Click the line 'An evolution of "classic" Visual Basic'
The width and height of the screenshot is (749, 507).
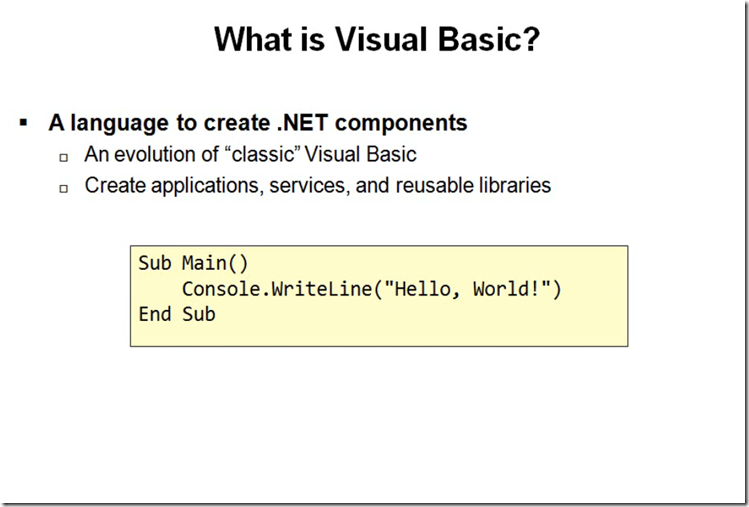coord(250,154)
